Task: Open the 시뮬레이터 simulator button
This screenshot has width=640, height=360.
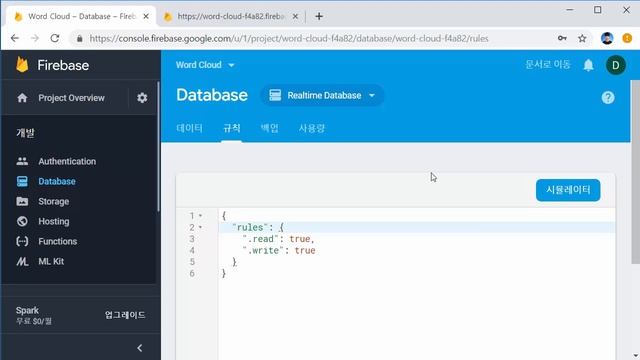Action: pyautogui.click(x=568, y=190)
